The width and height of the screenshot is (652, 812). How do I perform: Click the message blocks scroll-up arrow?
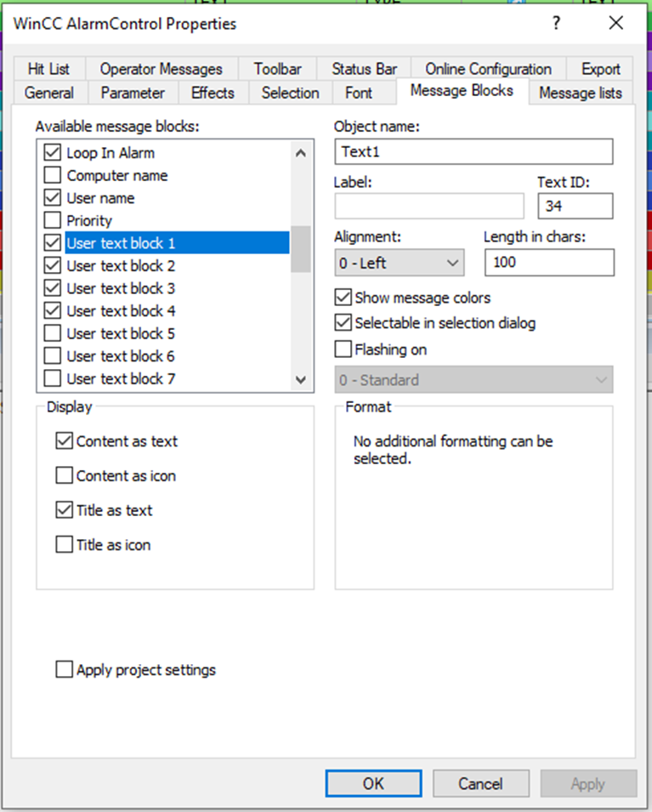[300, 153]
